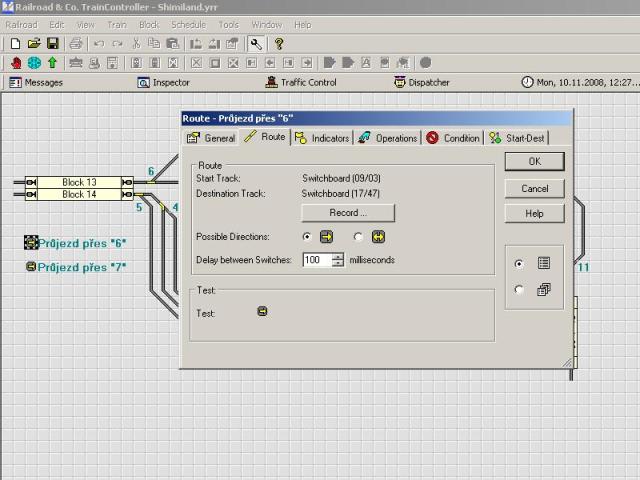The width and height of the screenshot is (640, 480).
Task: Switch to the Condition tab
Action: point(452,138)
